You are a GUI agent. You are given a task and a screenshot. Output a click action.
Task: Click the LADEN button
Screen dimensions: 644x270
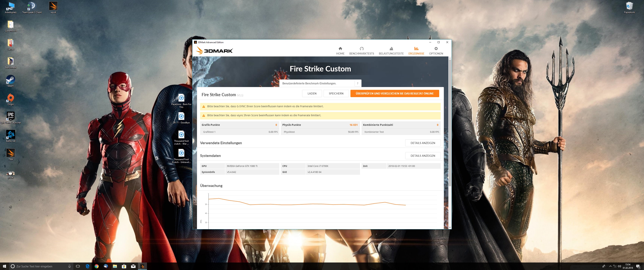pos(312,93)
